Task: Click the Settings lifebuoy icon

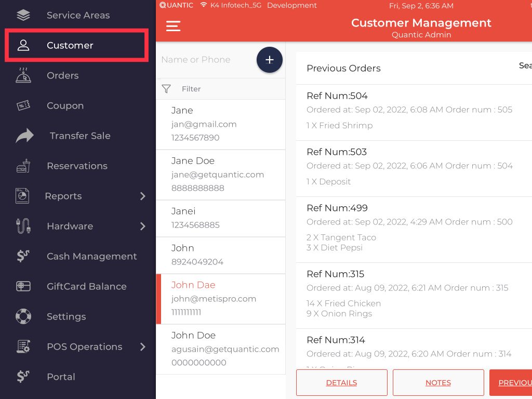Action: 23,316
